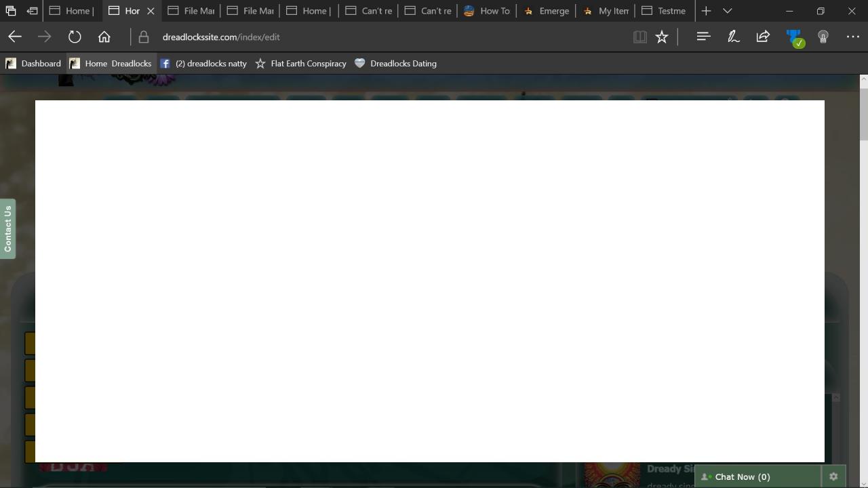Go to the browser Home page icon
Image resolution: width=868 pixels, height=488 pixels.
pyautogui.click(x=104, y=37)
